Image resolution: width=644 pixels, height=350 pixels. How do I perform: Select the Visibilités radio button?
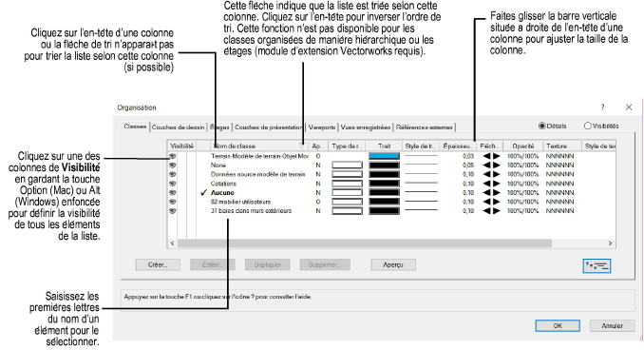coord(587,126)
